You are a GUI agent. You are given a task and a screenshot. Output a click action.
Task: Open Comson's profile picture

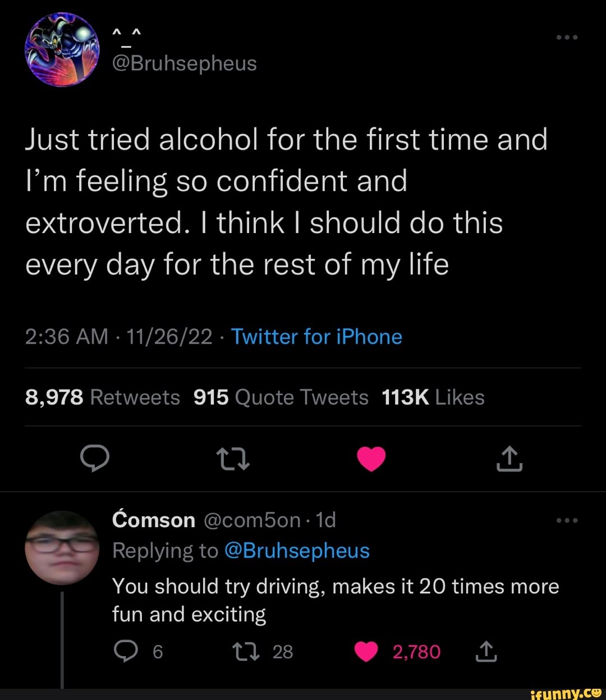pyautogui.click(x=62, y=547)
